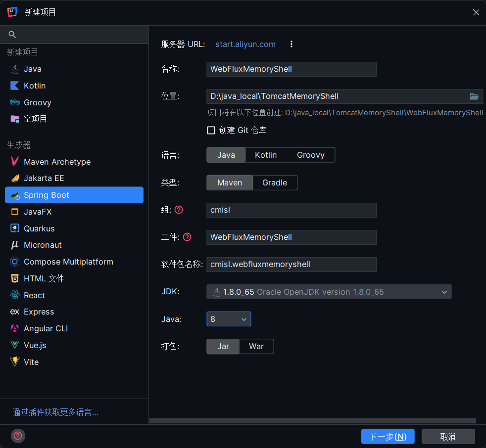Select Vite in the generator list
486x448 pixels.
(x=74, y=361)
